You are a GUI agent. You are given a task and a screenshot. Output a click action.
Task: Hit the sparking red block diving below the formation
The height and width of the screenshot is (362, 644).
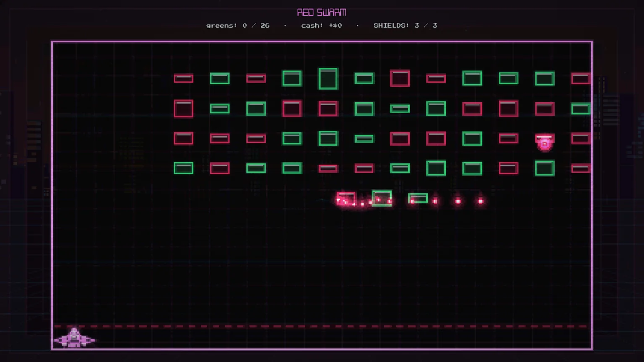pyautogui.click(x=346, y=199)
